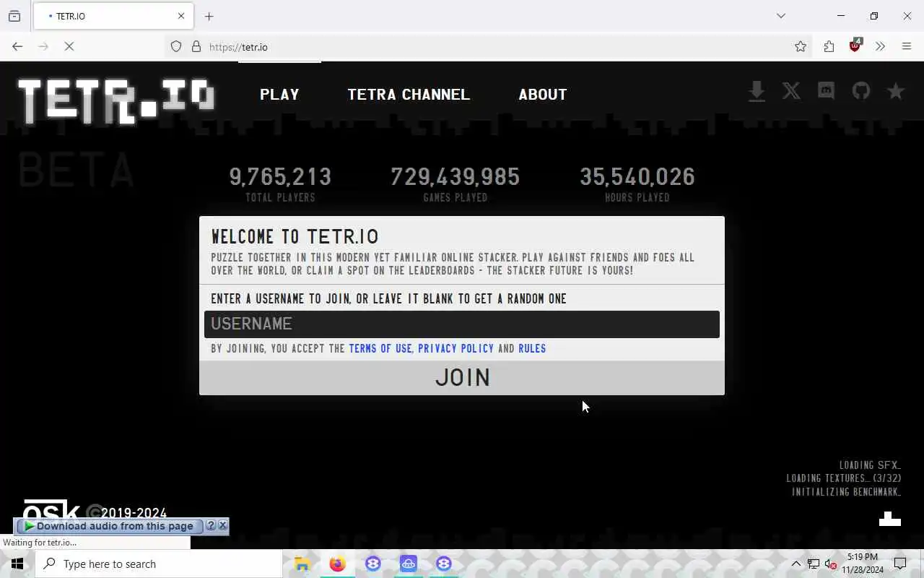Click the TETR.IO logo

pos(115,101)
